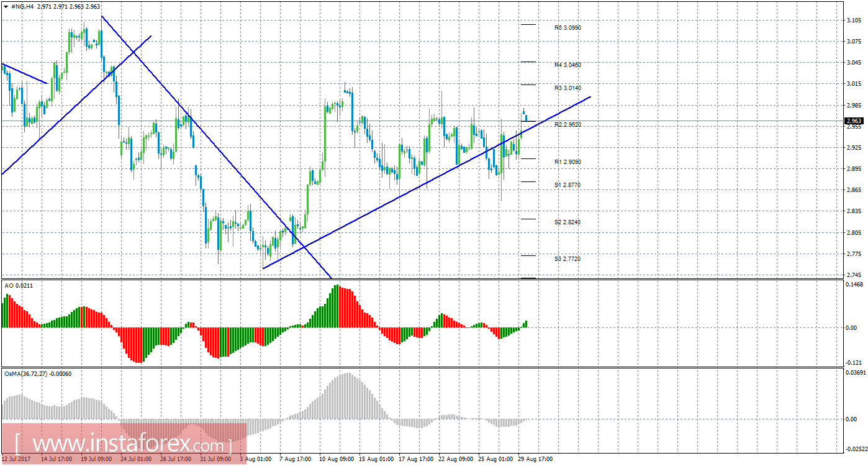Click the AO scale value 0.1468
This screenshot has width=868, height=466.
(x=855, y=284)
